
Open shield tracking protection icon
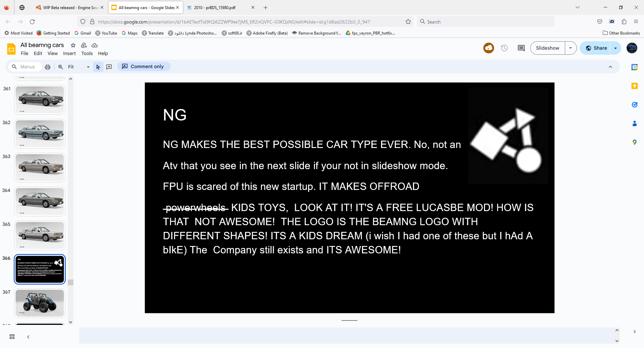[83, 22]
